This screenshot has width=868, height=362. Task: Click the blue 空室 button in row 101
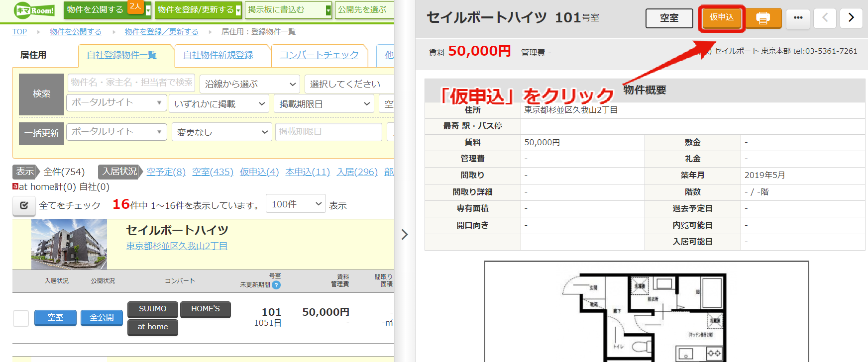pyautogui.click(x=55, y=317)
